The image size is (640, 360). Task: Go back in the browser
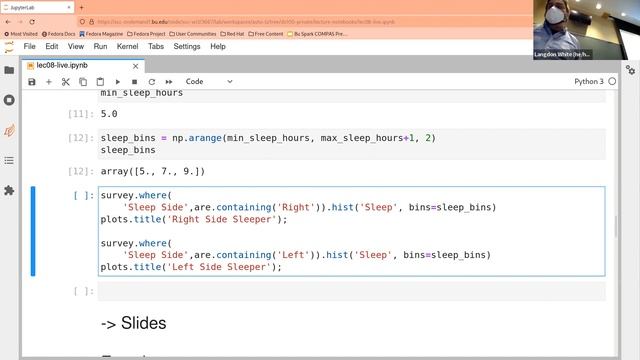pyautogui.click(x=8, y=22)
